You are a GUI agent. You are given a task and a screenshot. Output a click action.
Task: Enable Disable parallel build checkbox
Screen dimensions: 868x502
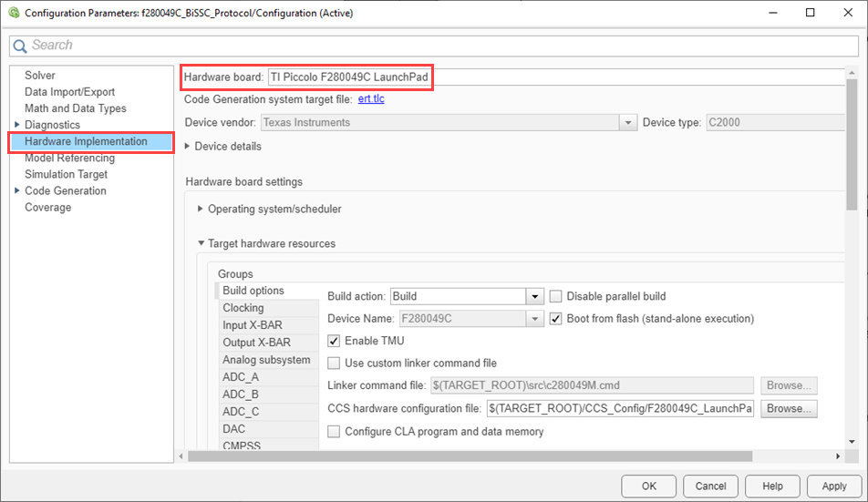coord(556,296)
